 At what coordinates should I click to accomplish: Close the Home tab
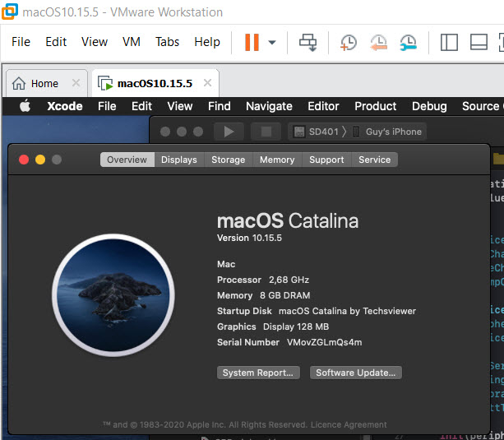pos(76,83)
